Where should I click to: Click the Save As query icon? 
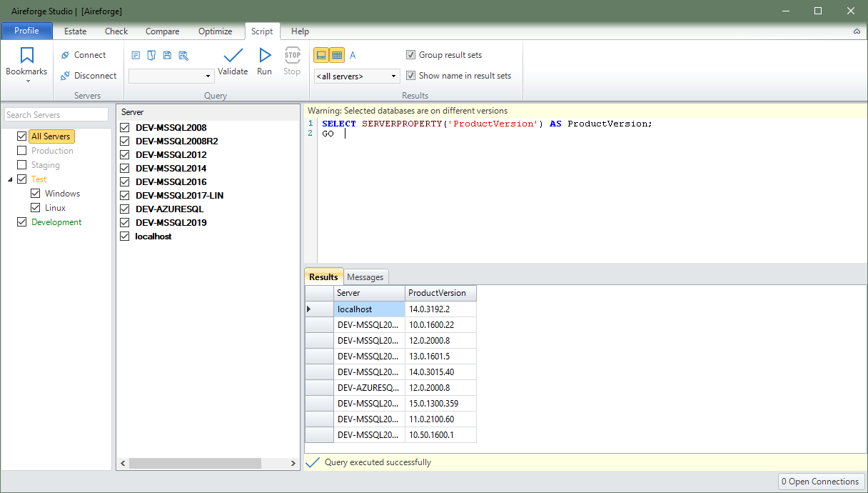coord(183,55)
